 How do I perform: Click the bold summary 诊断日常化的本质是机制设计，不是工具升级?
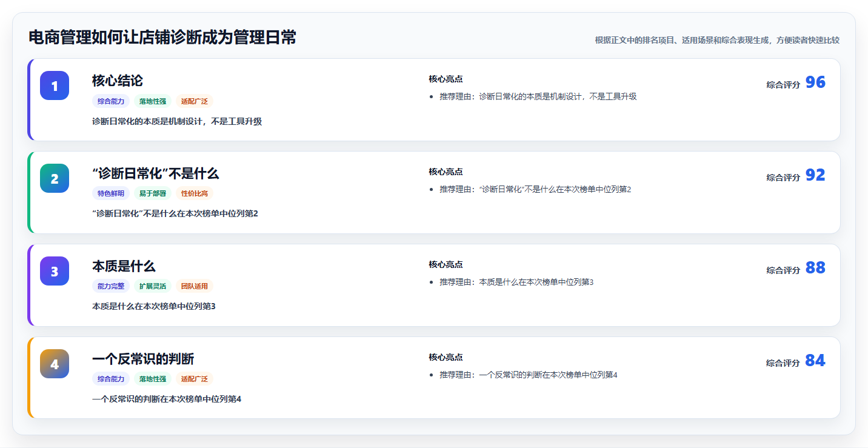coord(177,121)
